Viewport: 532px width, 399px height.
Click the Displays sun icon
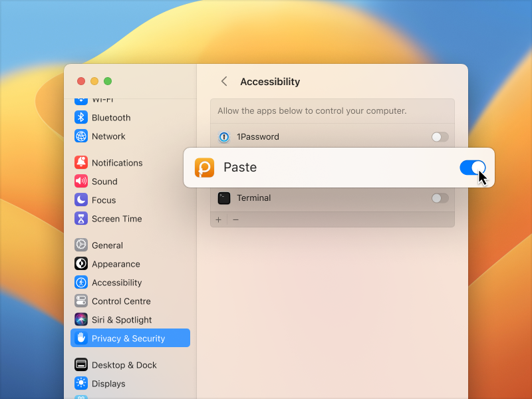tap(80, 384)
